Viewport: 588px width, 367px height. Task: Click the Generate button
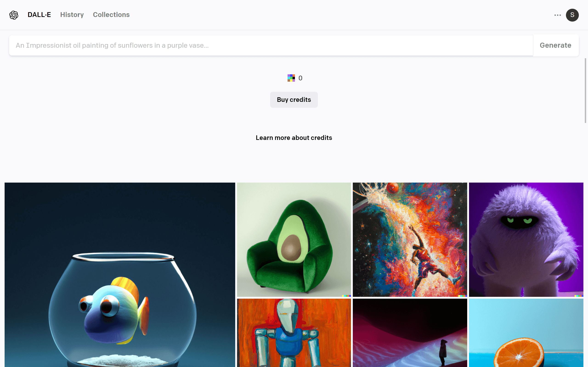556,45
